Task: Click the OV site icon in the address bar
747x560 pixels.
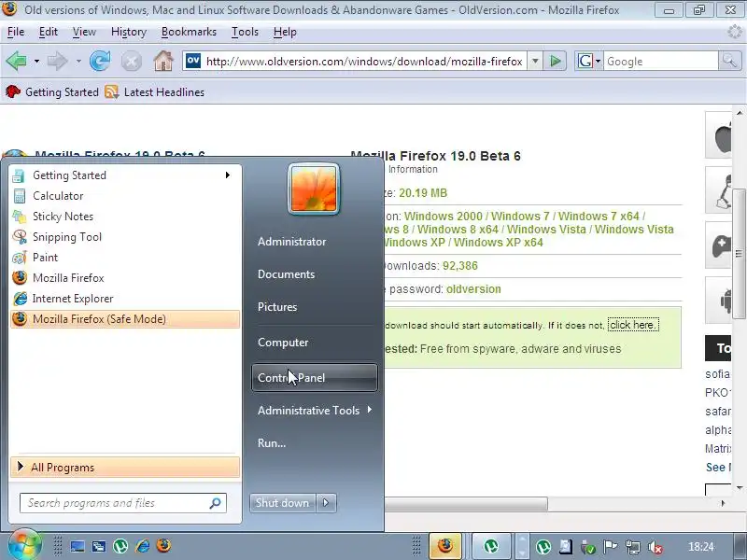Action: (x=193, y=61)
